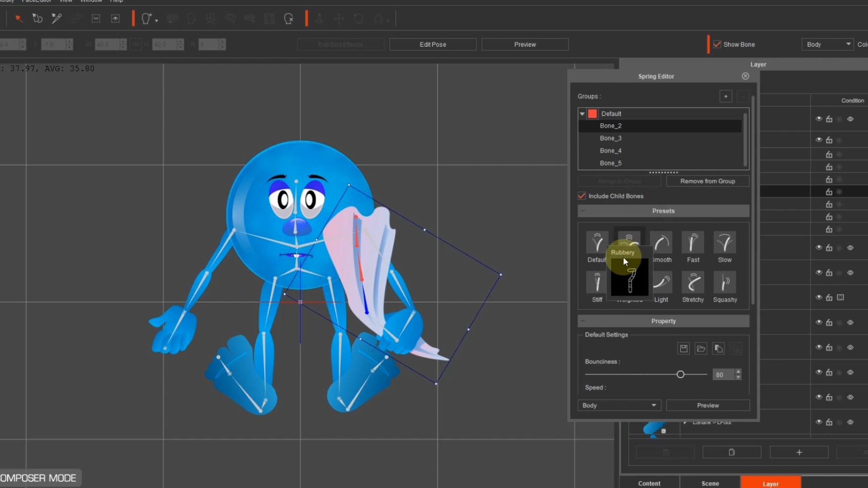The image size is (868, 488).
Task: Click Remove from Group button
Action: click(708, 181)
